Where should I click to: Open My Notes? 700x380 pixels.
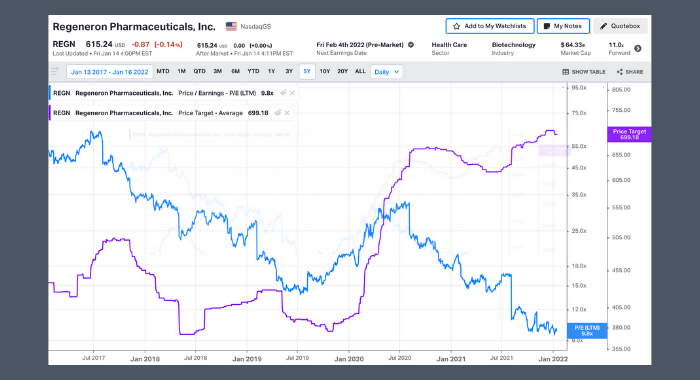(x=563, y=26)
